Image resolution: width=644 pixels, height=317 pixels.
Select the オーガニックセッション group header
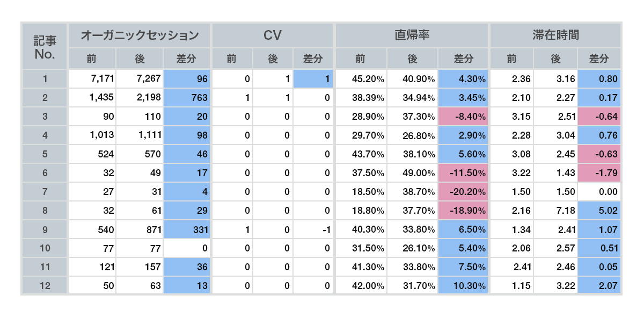[x=140, y=36]
